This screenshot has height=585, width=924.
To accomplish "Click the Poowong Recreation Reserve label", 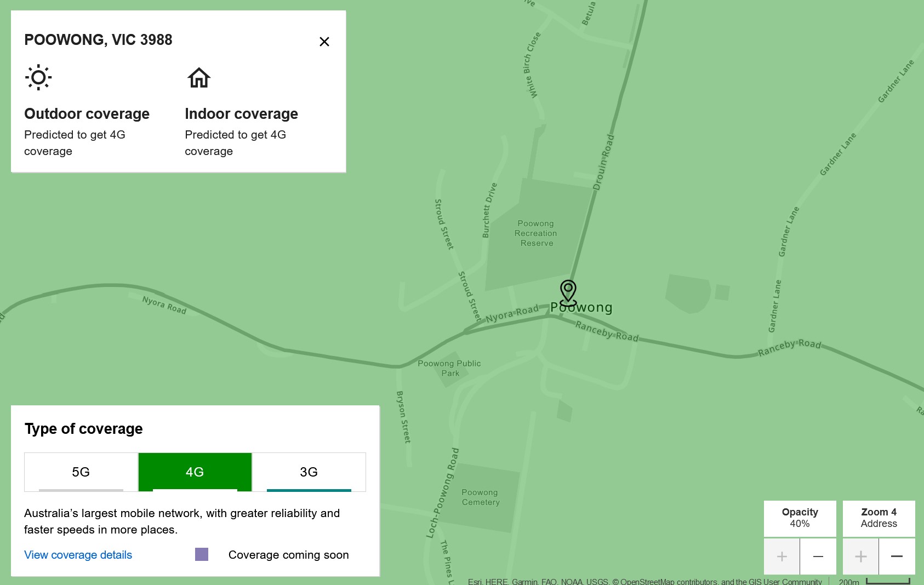I will pyautogui.click(x=536, y=233).
